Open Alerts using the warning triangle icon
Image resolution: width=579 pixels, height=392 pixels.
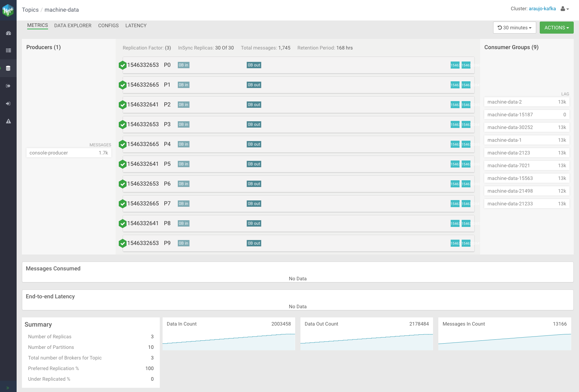pos(8,121)
